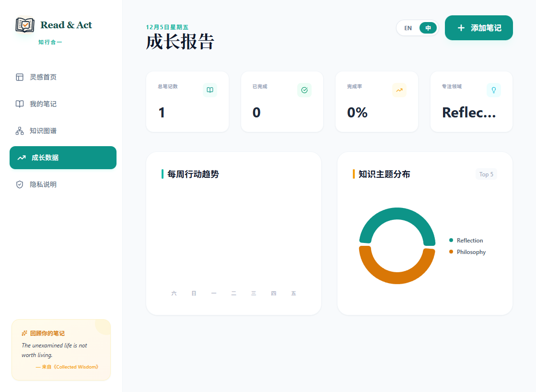Open the 成长数据 sidebar section

(x=63, y=157)
